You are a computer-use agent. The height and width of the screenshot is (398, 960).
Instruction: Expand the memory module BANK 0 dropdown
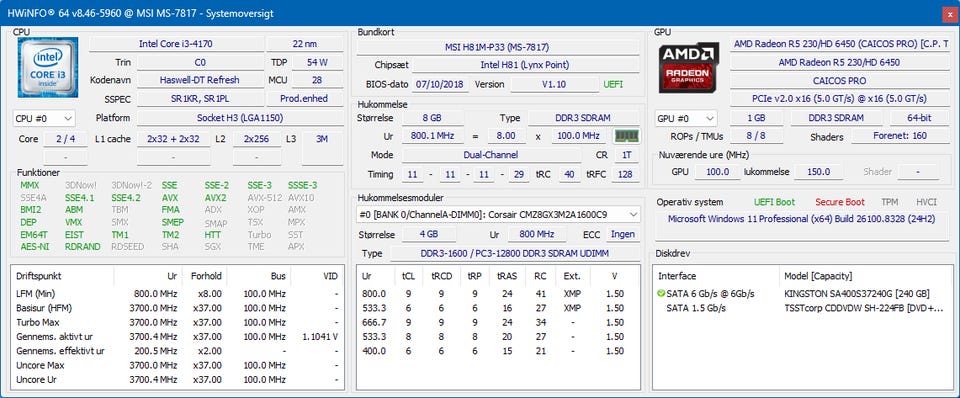click(x=498, y=215)
